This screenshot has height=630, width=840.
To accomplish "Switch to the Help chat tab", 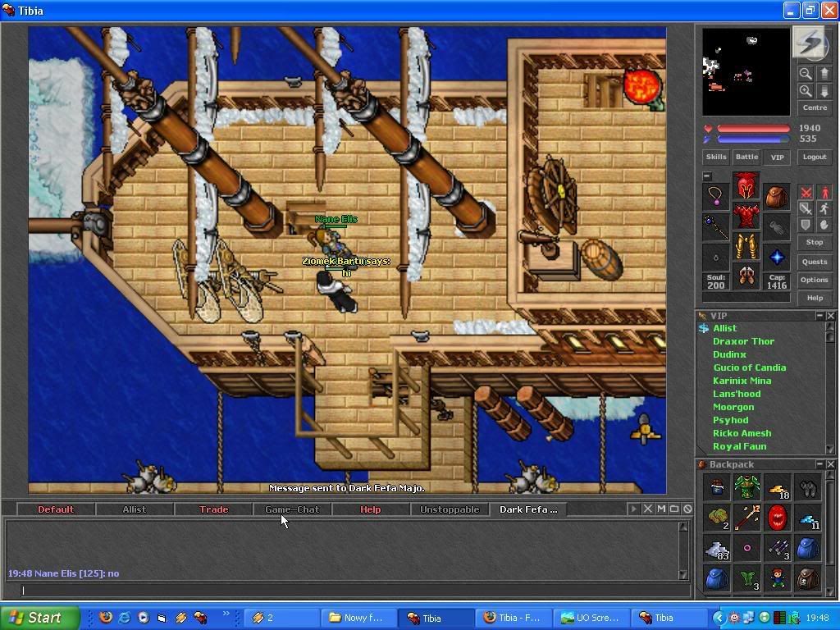I will coord(370,509).
